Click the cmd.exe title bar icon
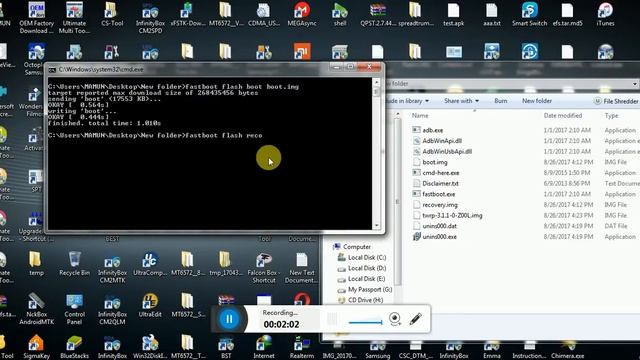 [52, 70]
